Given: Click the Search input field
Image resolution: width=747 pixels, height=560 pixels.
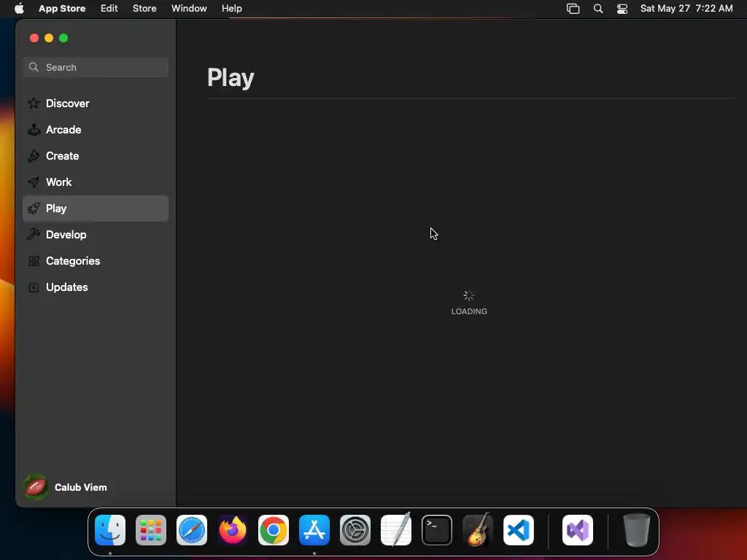Looking at the screenshot, I should pos(96,67).
